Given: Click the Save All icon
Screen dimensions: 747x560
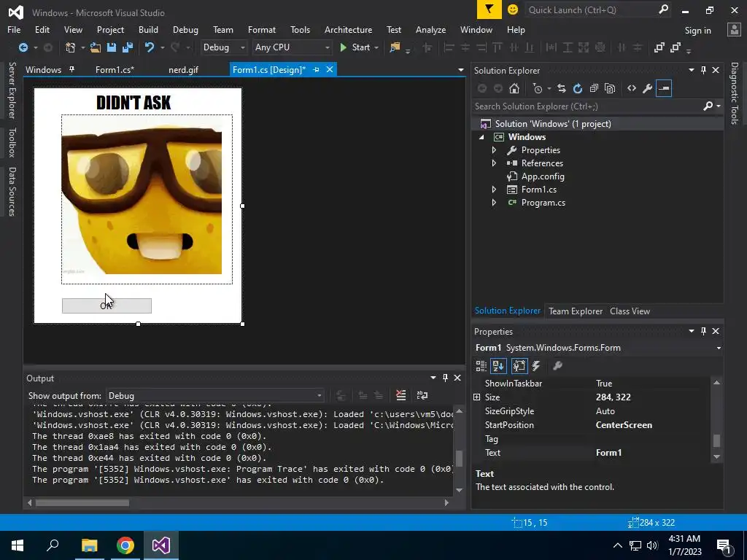Looking at the screenshot, I should (x=128, y=47).
